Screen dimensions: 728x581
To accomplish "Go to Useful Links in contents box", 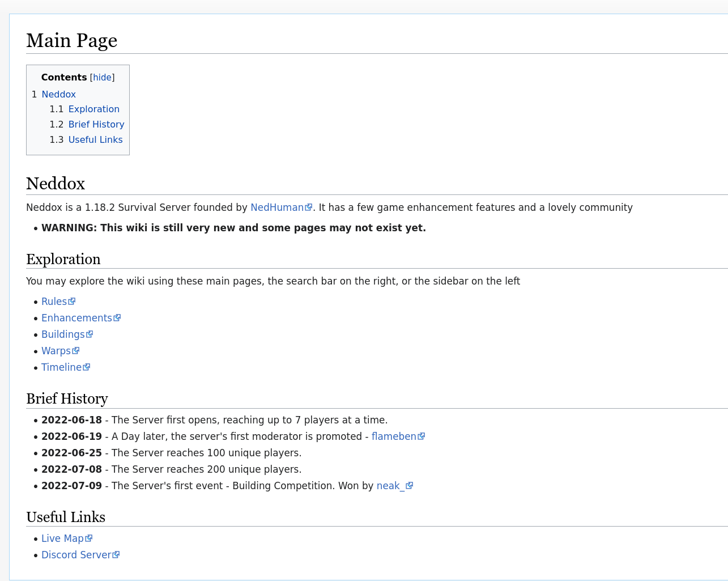I will [95, 140].
